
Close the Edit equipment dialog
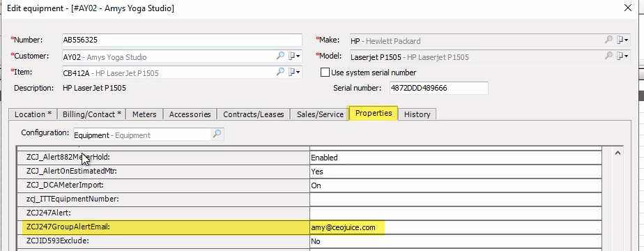coord(627,8)
